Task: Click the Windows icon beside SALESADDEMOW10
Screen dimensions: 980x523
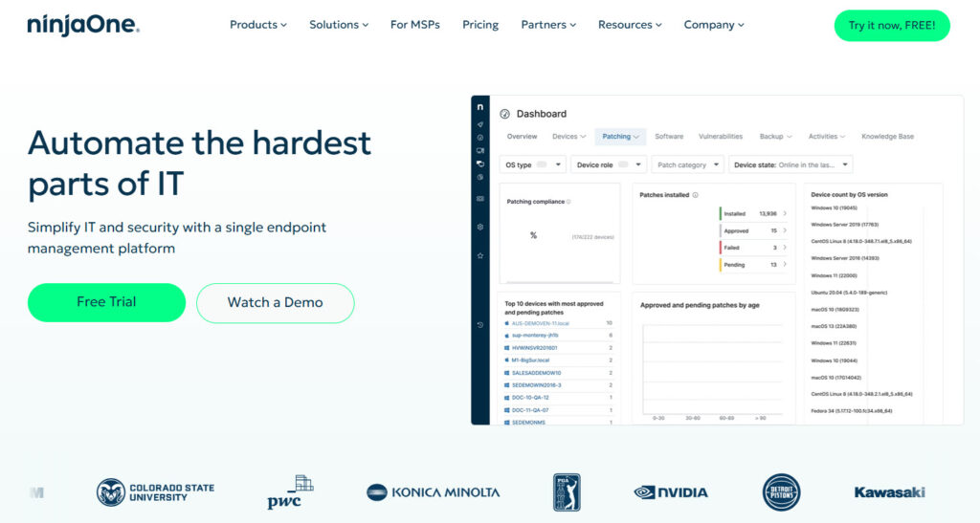Action: point(506,373)
